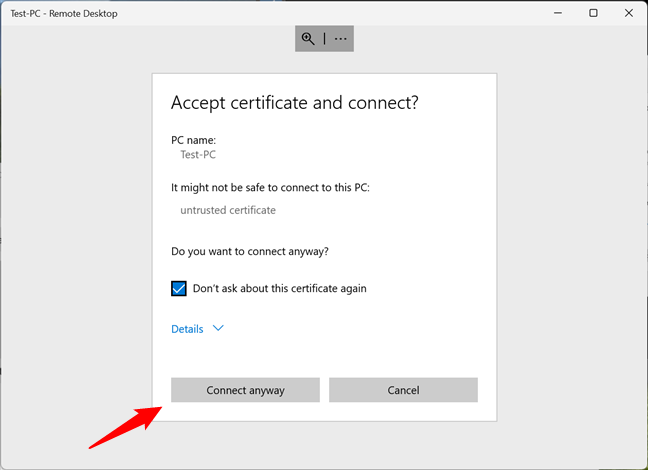648x470 pixels.
Task: Open the Details link
Action: pyautogui.click(x=187, y=329)
